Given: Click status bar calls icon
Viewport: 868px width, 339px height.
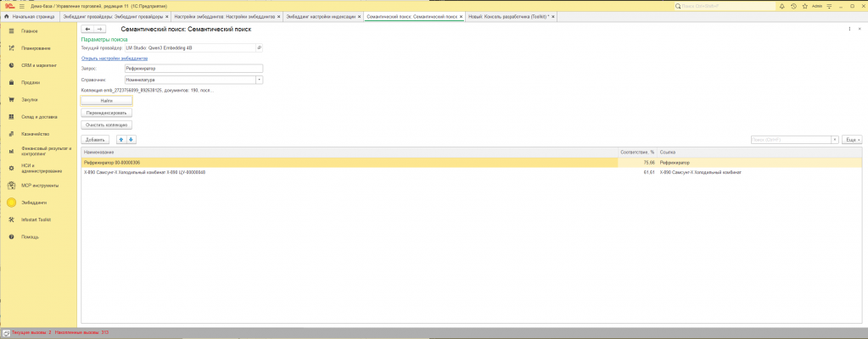Looking at the screenshot, I should pos(6,333).
